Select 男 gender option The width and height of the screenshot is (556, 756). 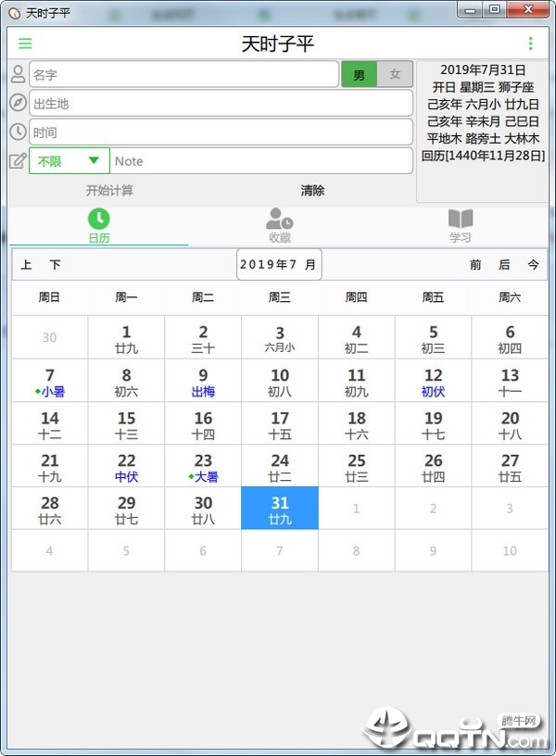pyautogui.click(x=359, y=74)
